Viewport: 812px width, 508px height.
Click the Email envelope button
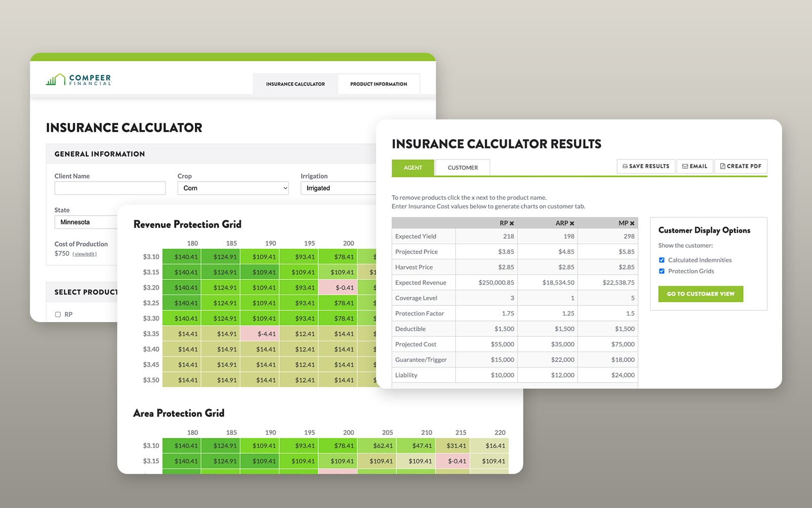695,166
